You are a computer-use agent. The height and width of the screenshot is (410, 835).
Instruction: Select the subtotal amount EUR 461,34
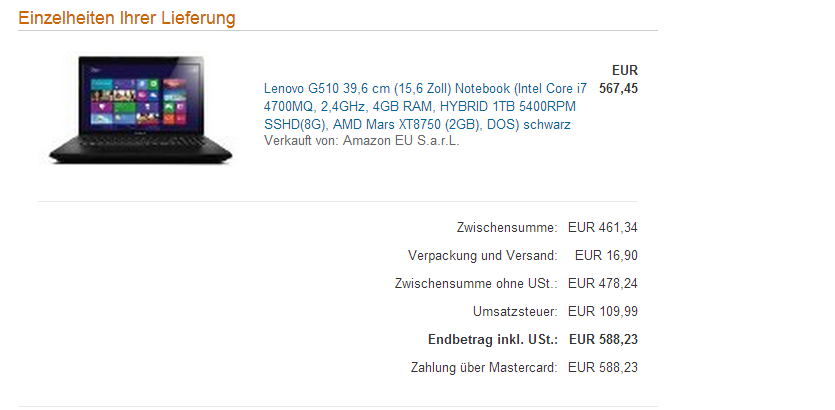(603, 227)
